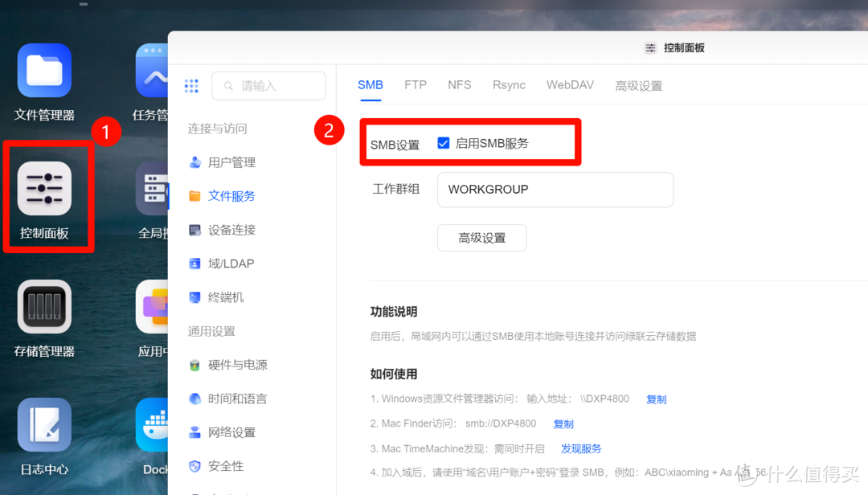Screen dimensions: 868x495
Task: Select 安全 settings section
Action: click(227, 466)
